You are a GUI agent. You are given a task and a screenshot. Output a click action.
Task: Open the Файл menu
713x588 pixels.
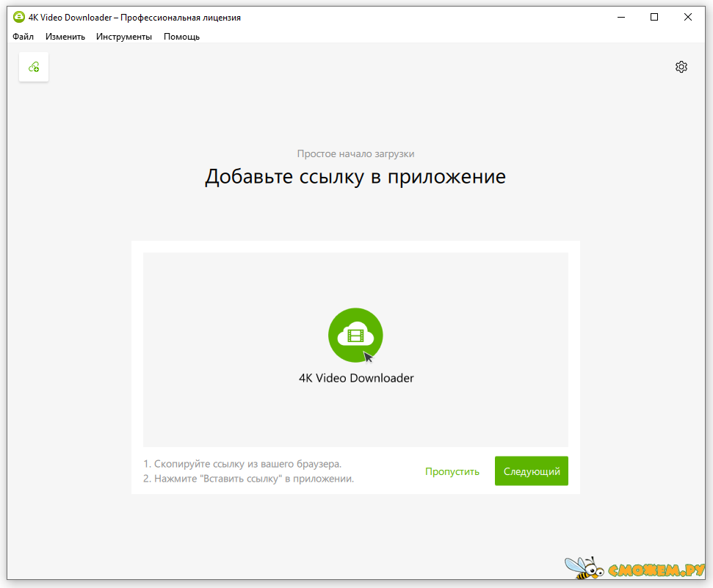click(23, 37)
